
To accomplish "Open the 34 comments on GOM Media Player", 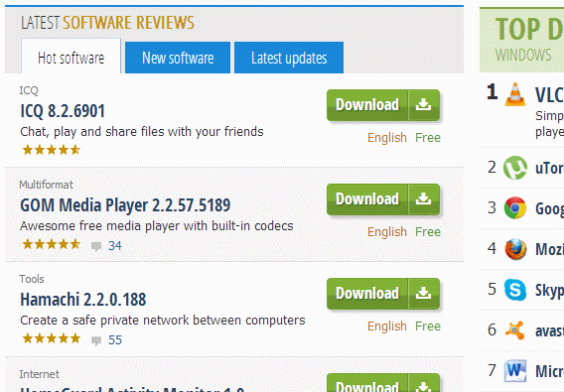I will 115,246.
